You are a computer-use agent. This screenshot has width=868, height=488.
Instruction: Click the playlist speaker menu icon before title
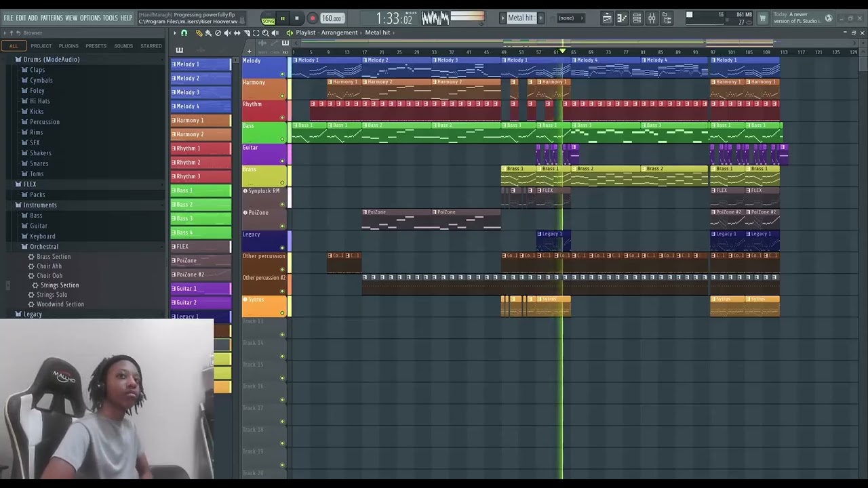point(290,33)
